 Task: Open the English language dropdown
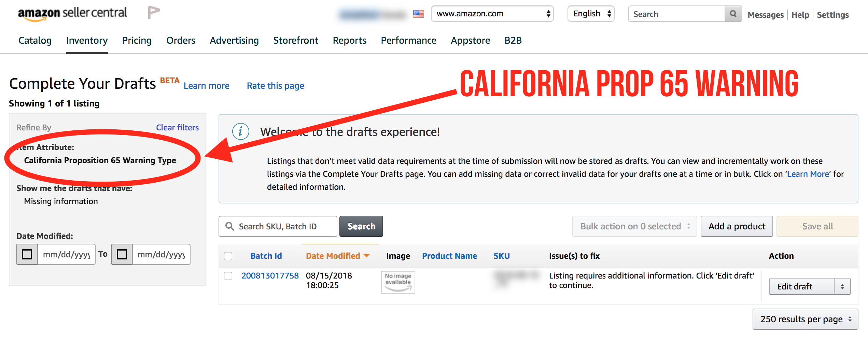(591, 14)
